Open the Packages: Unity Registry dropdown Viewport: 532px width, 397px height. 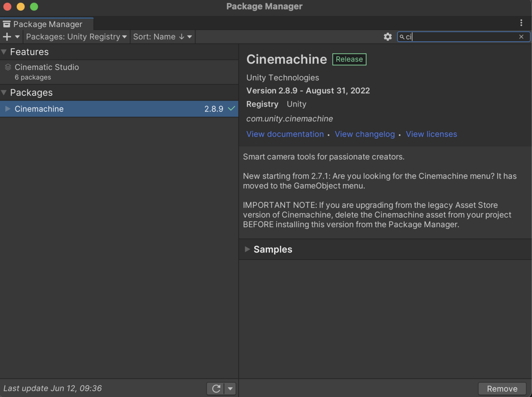click(76, 37)
